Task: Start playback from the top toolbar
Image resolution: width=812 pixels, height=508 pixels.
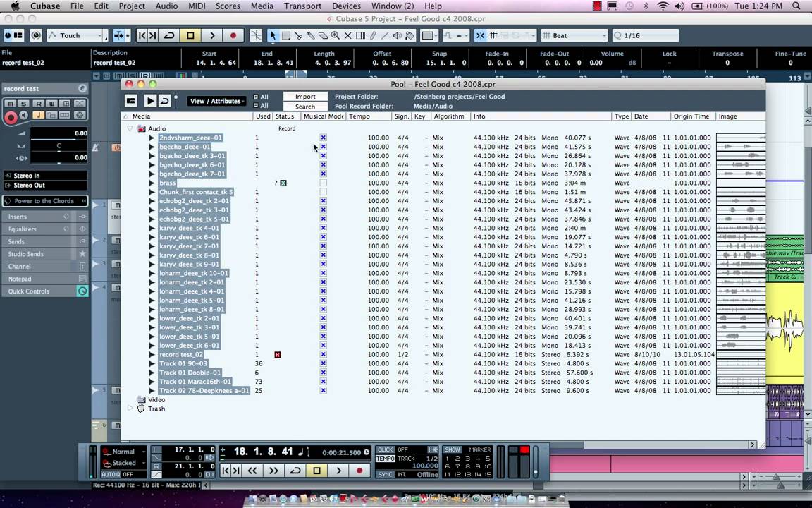Action: [x=211, y=35]
